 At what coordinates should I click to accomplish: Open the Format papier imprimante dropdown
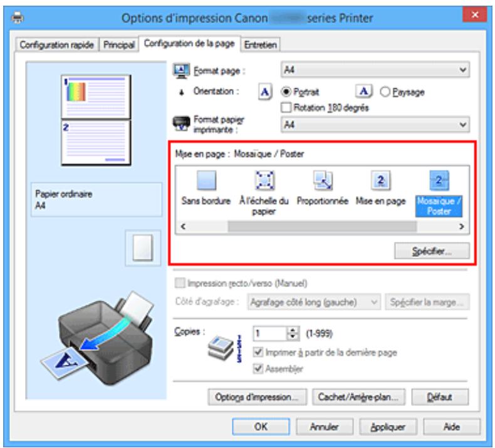[x=375, y=125]
